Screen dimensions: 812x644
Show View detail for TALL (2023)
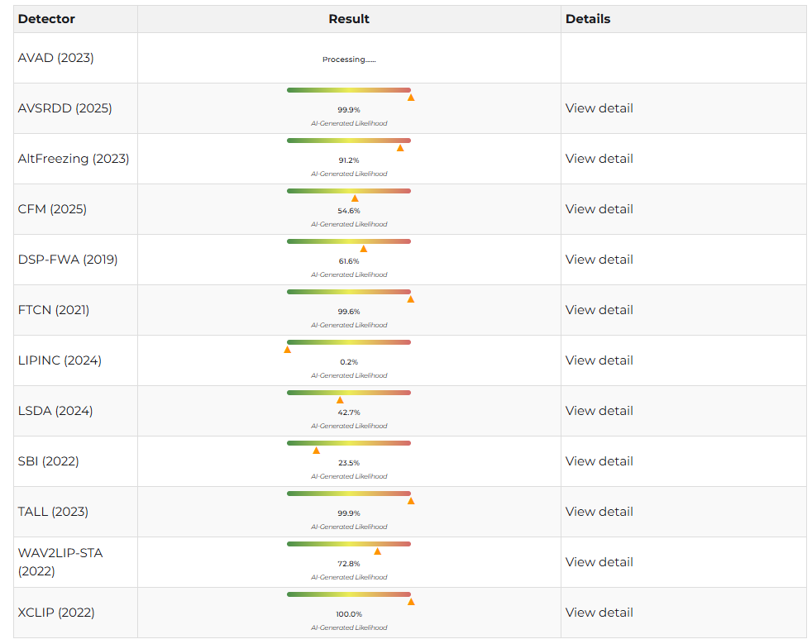pos(599,512)
